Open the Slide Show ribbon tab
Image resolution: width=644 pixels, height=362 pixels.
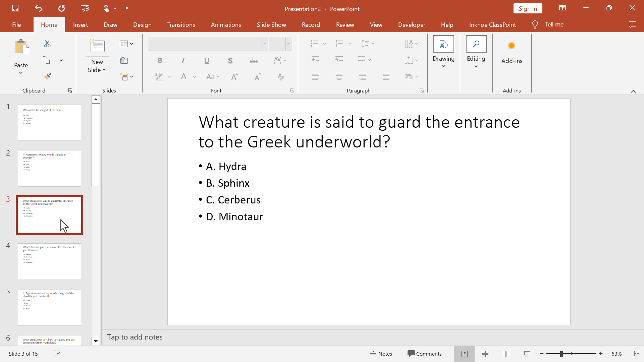point(271,24)
